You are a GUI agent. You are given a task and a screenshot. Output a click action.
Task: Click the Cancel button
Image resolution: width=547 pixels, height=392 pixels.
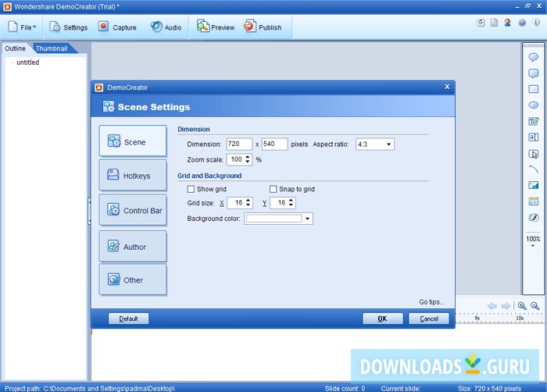tap(429, 319)
